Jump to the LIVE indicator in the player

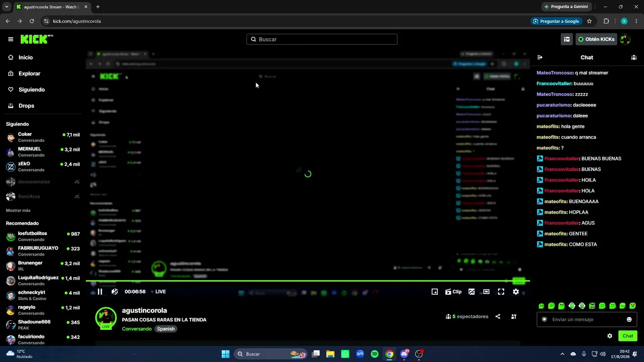[159, 292]
